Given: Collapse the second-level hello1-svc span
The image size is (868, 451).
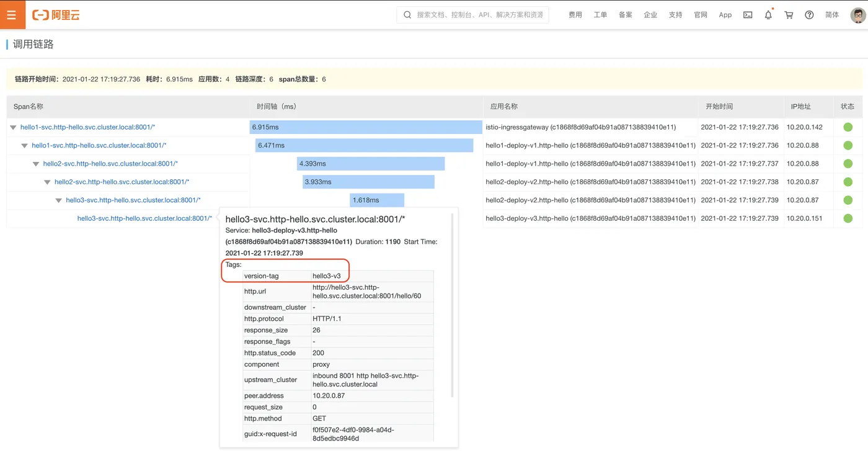Looking at the screenshot, I should coord(25,146).
